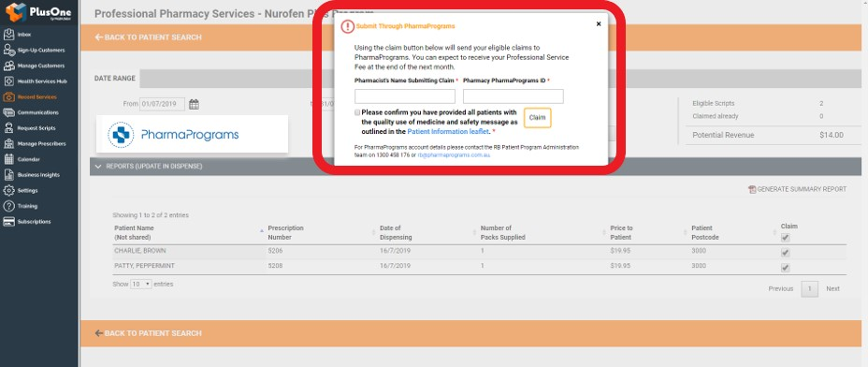Click the Claim button in dialog
The image size is (868, 367).
(538, 118)
